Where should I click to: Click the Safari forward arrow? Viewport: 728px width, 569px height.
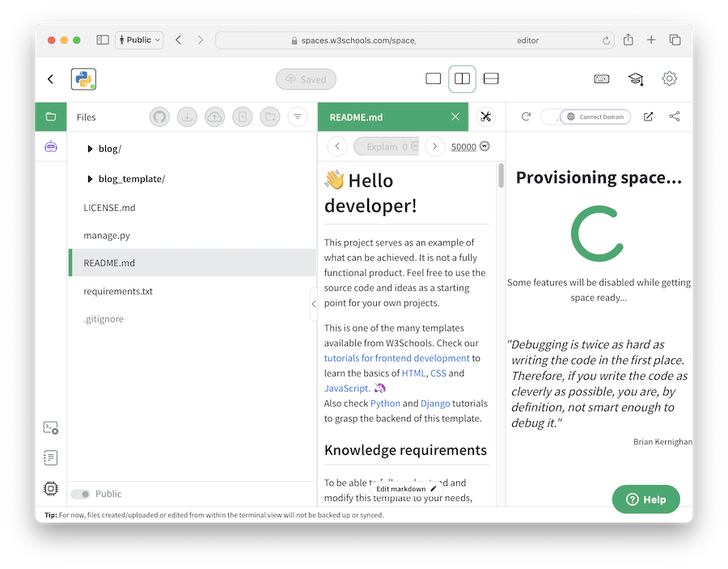click(200, 40)
